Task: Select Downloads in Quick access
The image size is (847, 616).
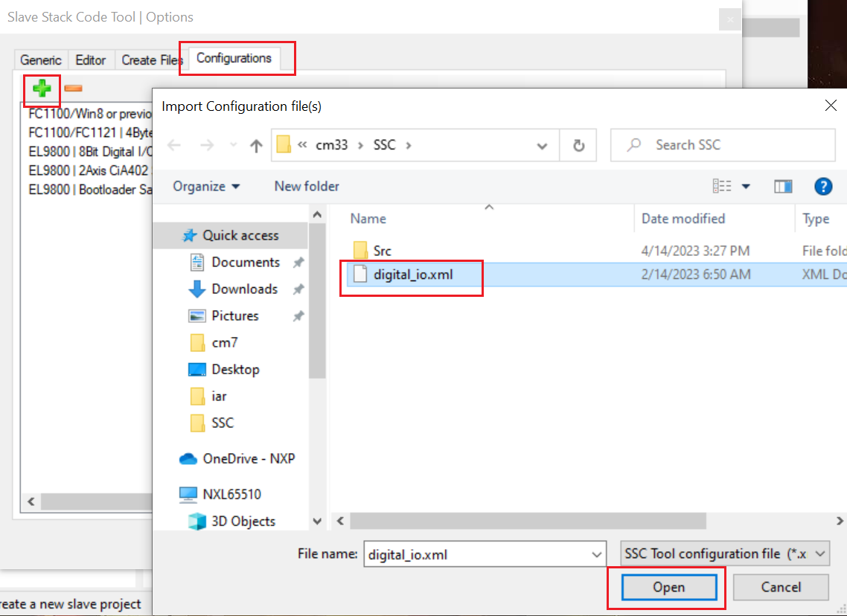Action: point(244,289)
